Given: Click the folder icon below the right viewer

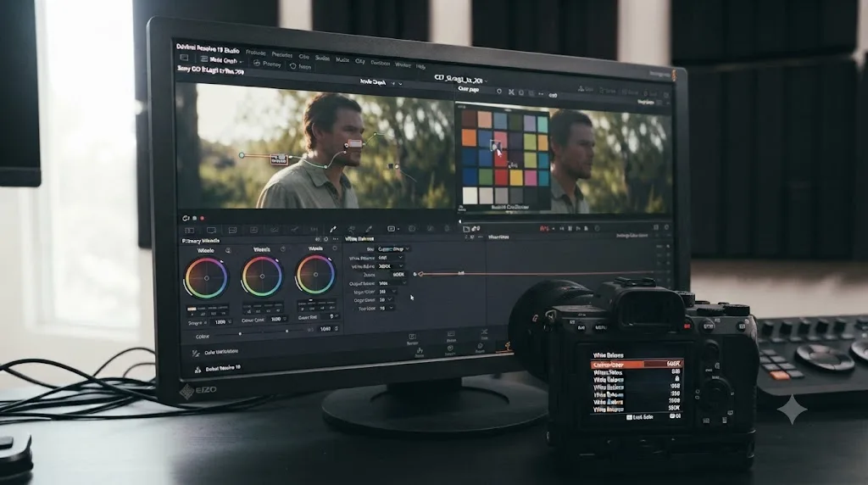Looking at the screenshot, I should [x=466, y=229].
